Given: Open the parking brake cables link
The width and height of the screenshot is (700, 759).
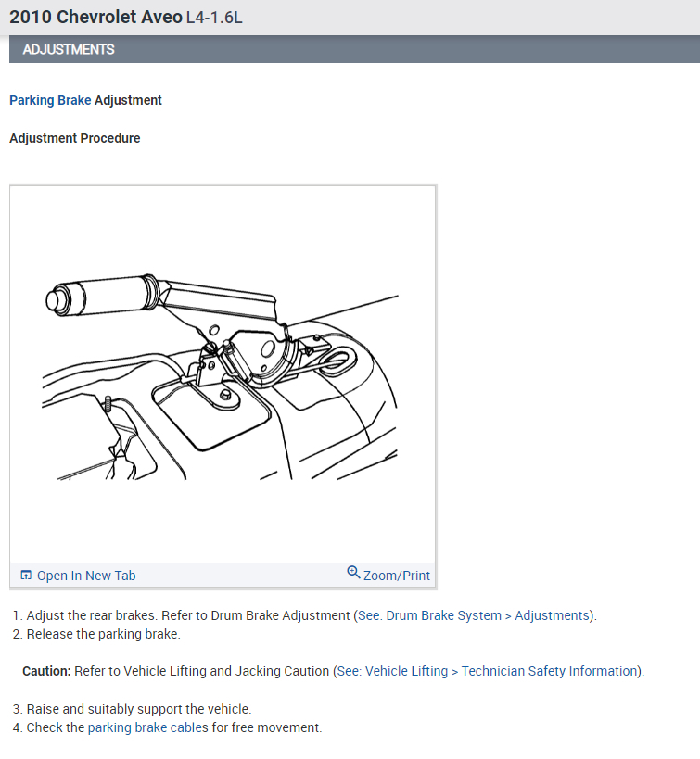Looking at the screenshot, I should (147, 727).
